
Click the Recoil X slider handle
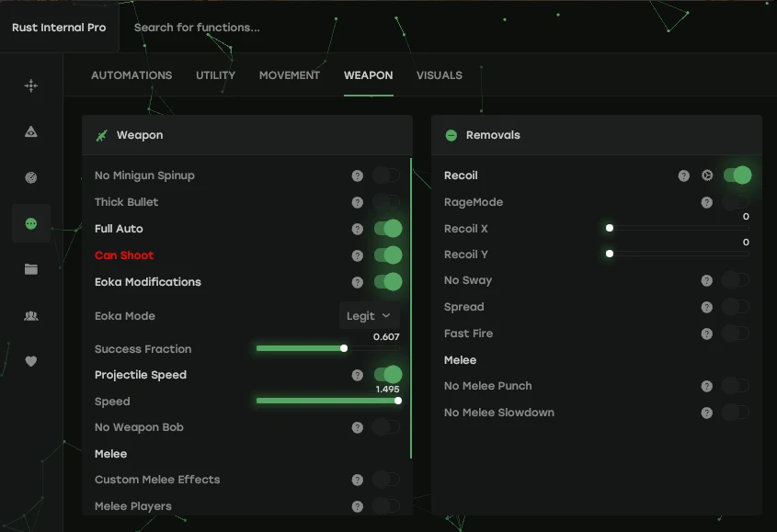click(x=610, y=228)
